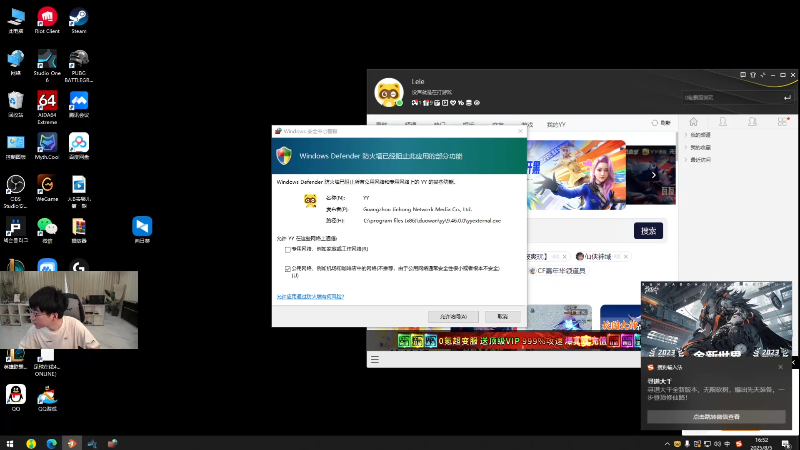Open the Baidu Netdisk cloud desktop icon
The height and width of the screenshot is (450, 800).
click(x=79, y=146)
